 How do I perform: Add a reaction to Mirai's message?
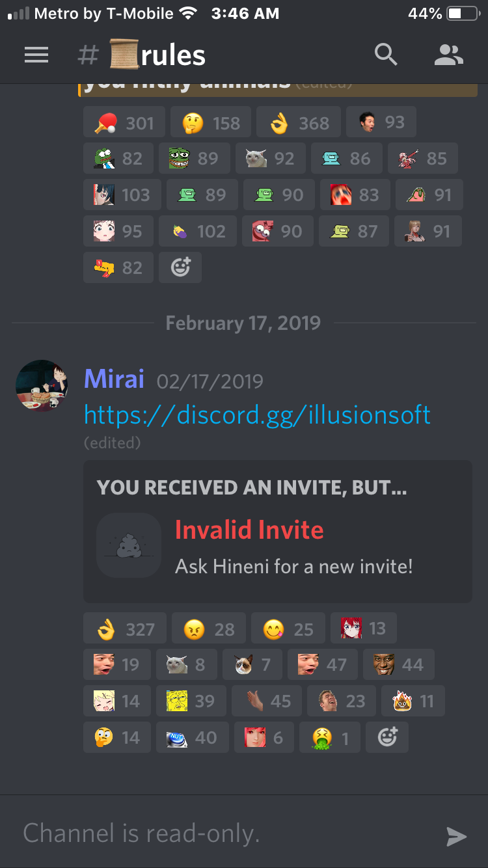pyautogui.click(x=387, y=737)
